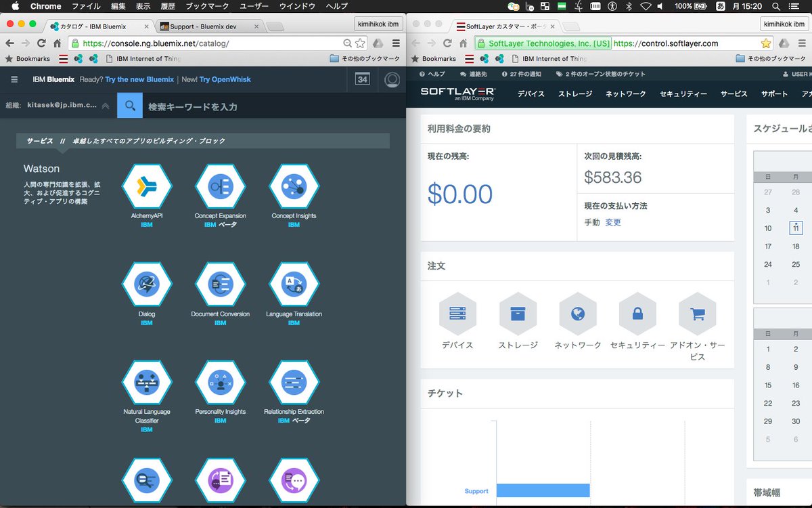Click the Bluemix 34 days counter icon
Viewport: 812px width, 508px height.
coord(363,79)
